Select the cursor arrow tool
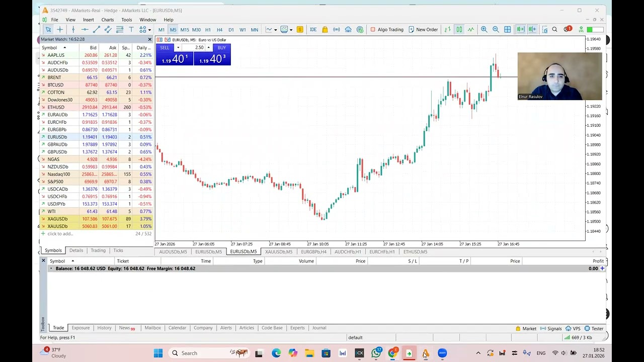644x362 pixels. click(48, 30)
